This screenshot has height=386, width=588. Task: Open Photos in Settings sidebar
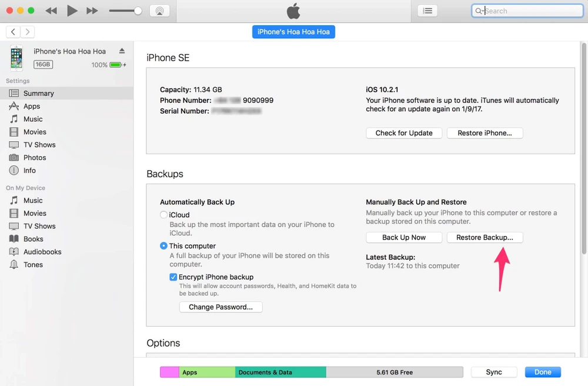pos(35,158)
